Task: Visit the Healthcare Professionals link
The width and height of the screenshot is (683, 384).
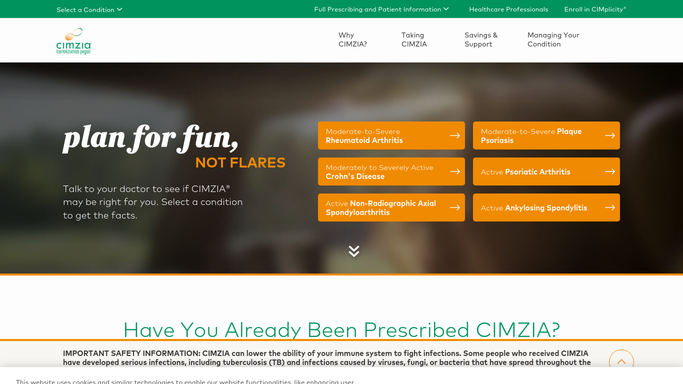Action: 508,9
